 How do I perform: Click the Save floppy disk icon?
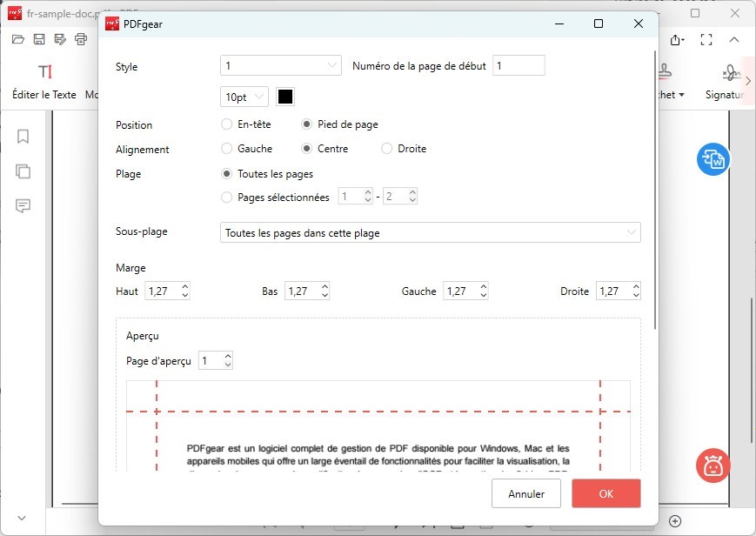39,39
